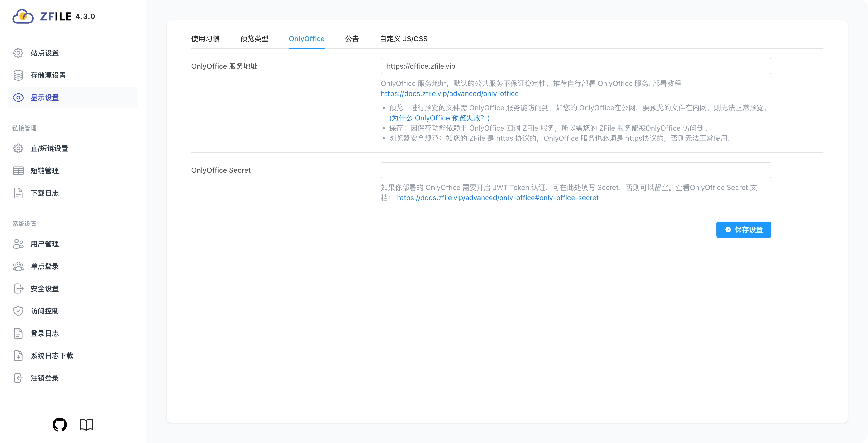Click the ZFILE 4.3.0 title text
Viewport: 868px width, 443px height.
tap(67, 17)
